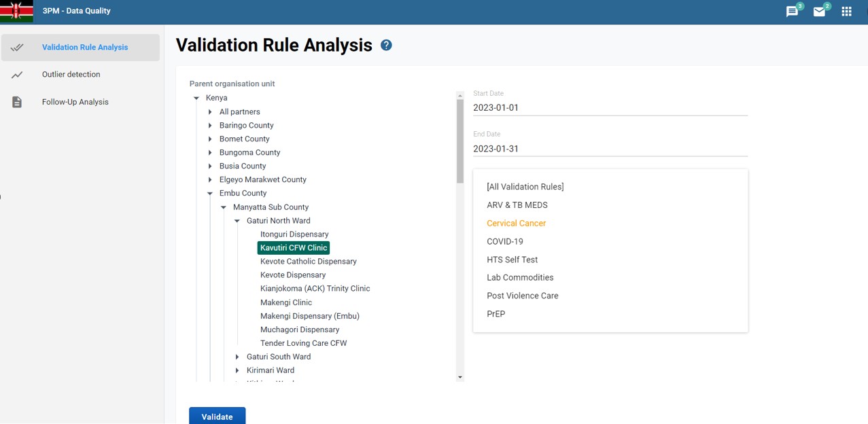Collapse the Kenya tree node
868x424 pixels.
point(196,99)
